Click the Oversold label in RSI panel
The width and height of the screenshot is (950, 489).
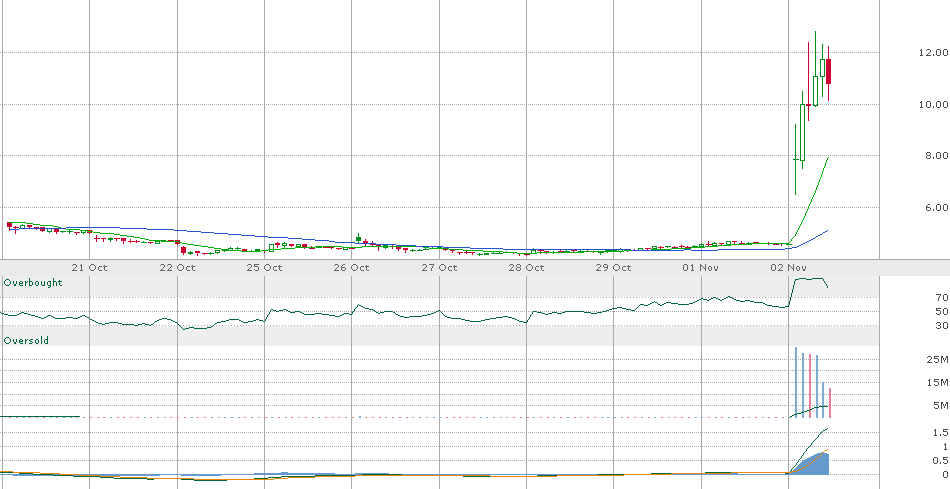tap(26, 341)
